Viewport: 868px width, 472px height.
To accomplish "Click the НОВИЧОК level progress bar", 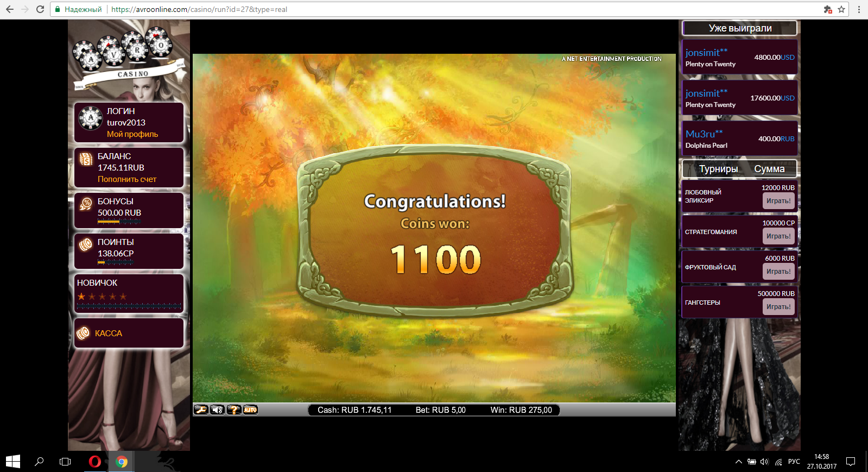I will pos(129,306).
